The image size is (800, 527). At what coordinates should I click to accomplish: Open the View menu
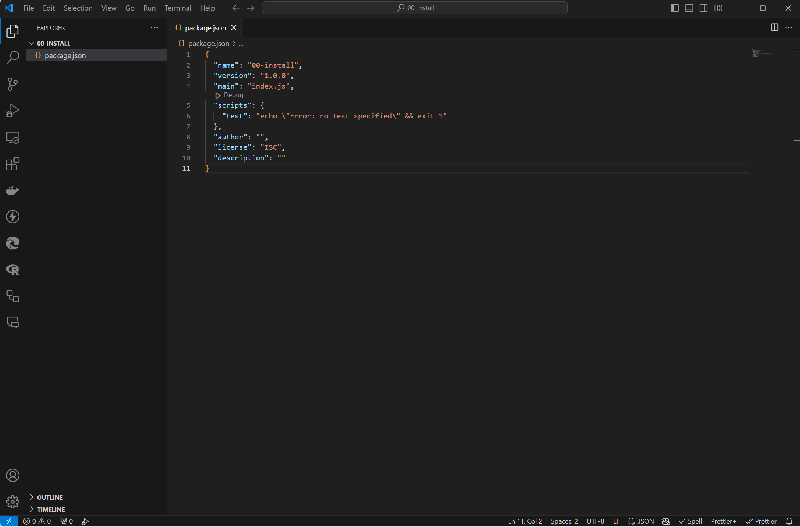(x=109, y=8)
